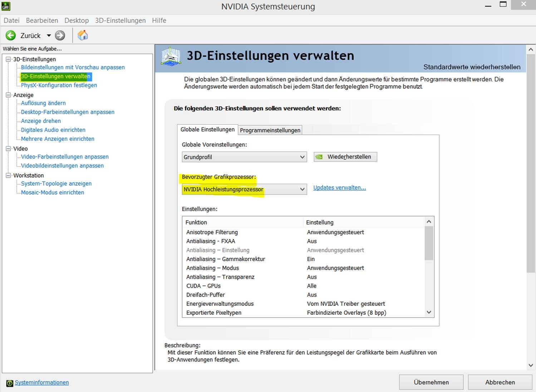Open the home icon in toolbar
Screen dimensions: 536x392
tap(83, 35)
